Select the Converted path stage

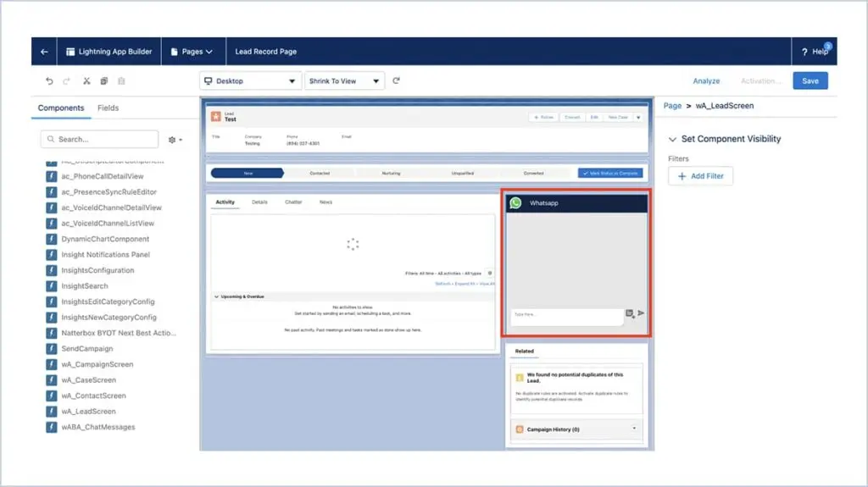534,174
